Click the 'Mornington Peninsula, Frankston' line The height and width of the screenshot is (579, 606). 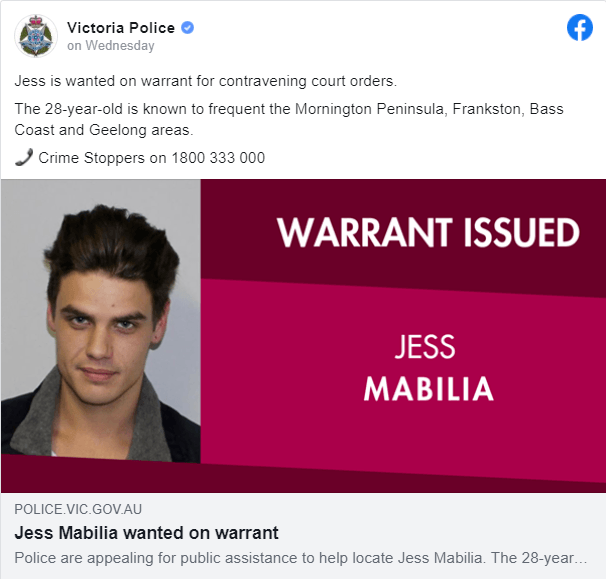289,109
